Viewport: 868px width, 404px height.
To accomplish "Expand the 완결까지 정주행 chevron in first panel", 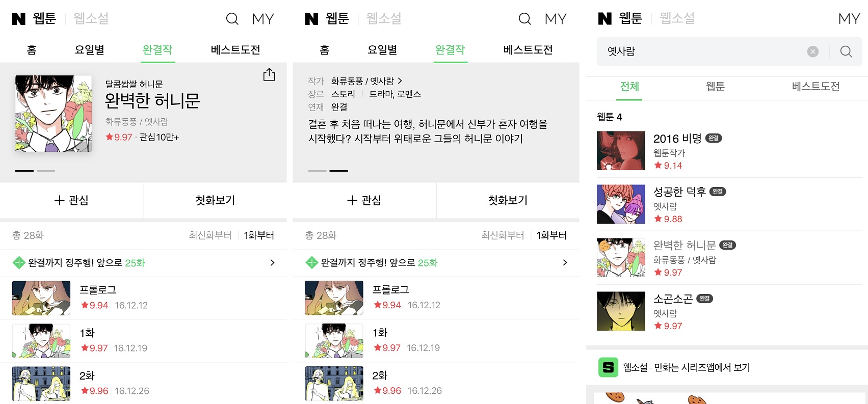I will click(272, 263).
